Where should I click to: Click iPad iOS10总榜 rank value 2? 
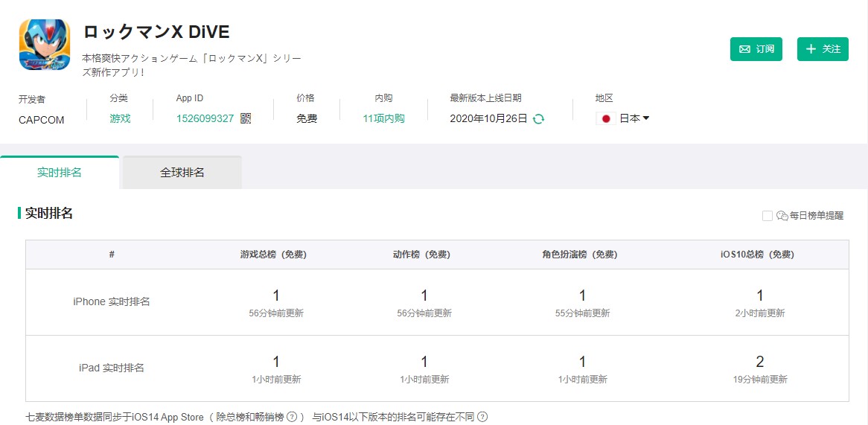tap(759, 362)
